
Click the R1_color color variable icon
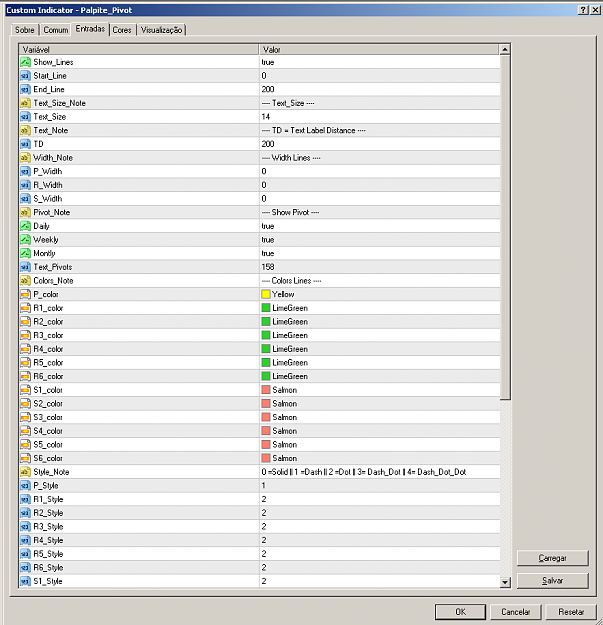[x=26, y=308]
